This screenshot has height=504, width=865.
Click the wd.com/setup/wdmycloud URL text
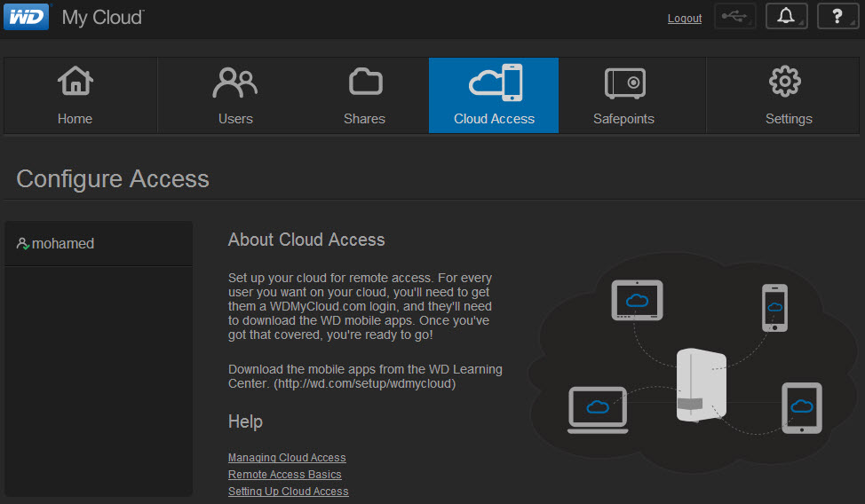tap(365, 383)
